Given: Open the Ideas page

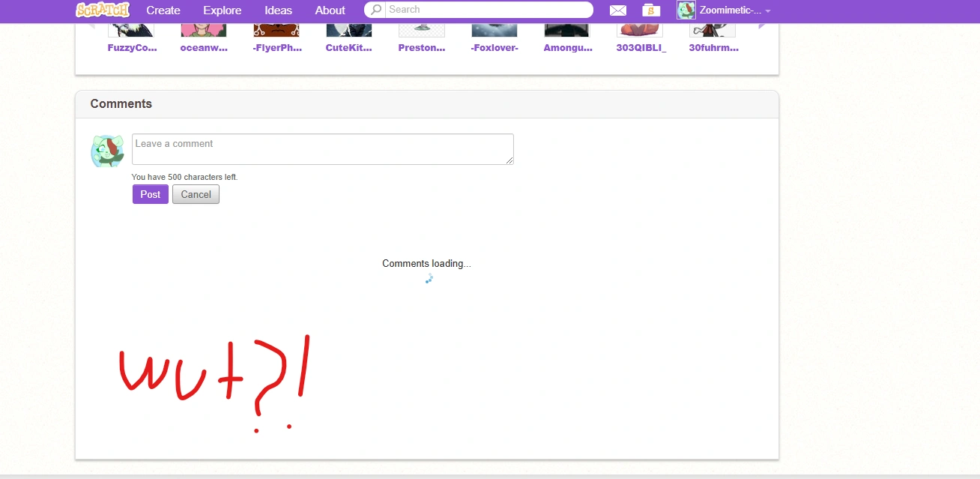Looking at the screenshot, I should click(x=278, y=10).
